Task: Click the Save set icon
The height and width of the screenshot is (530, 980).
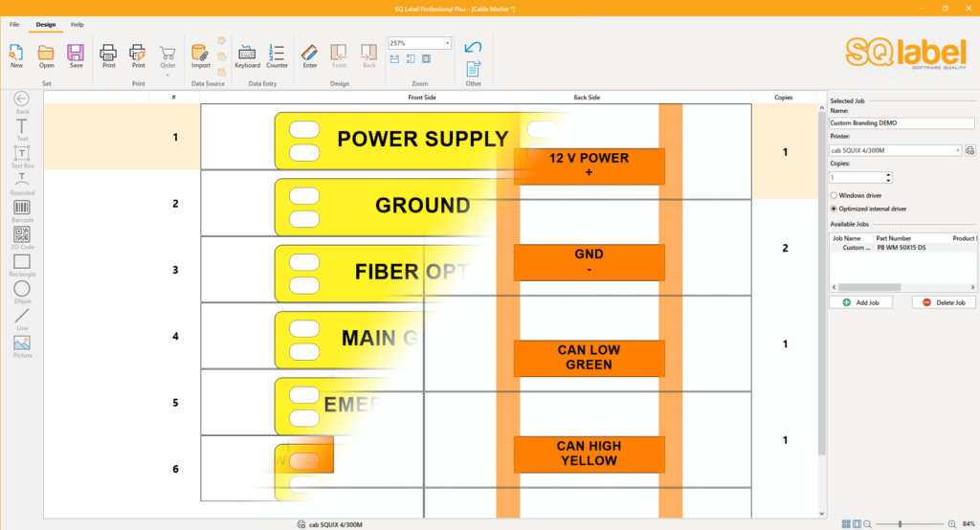Action: [76, 55]
